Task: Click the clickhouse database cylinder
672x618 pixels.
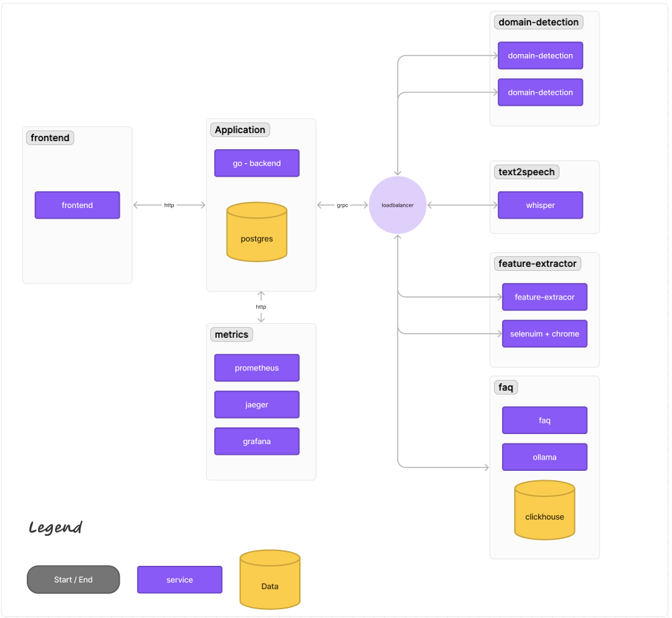Action: click(x=545, y=510)
